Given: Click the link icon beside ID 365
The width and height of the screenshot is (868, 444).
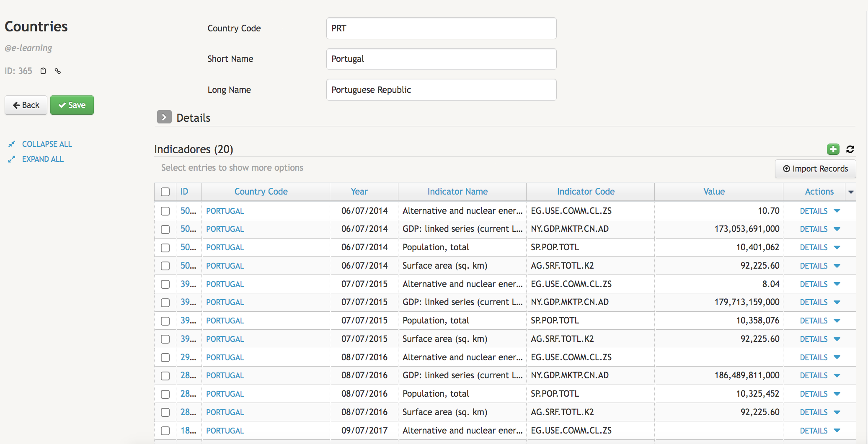Looking at the screenshot, I should [x=58, y=71].
